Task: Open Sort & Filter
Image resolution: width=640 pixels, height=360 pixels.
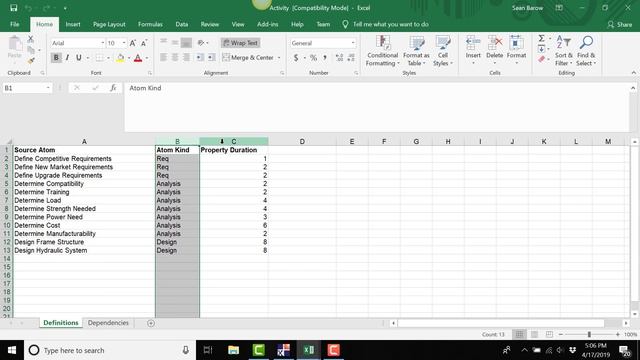Action: (x=564, y=51)
